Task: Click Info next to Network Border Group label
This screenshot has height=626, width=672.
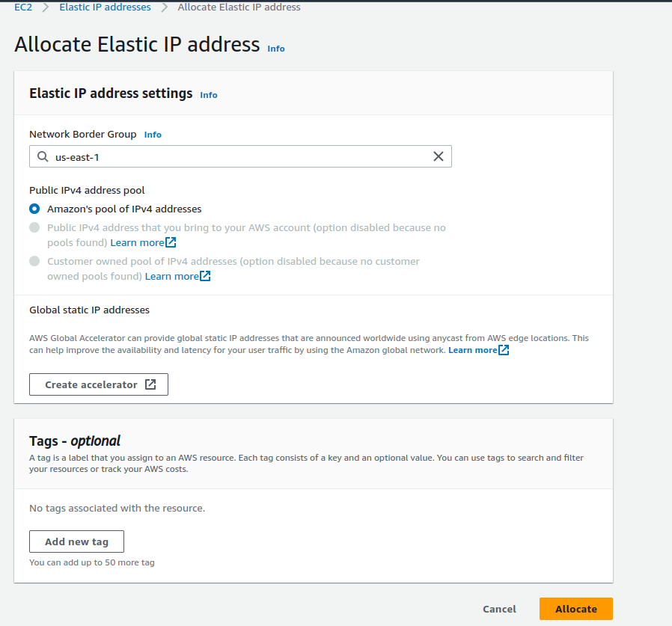Action: point(153,135)
